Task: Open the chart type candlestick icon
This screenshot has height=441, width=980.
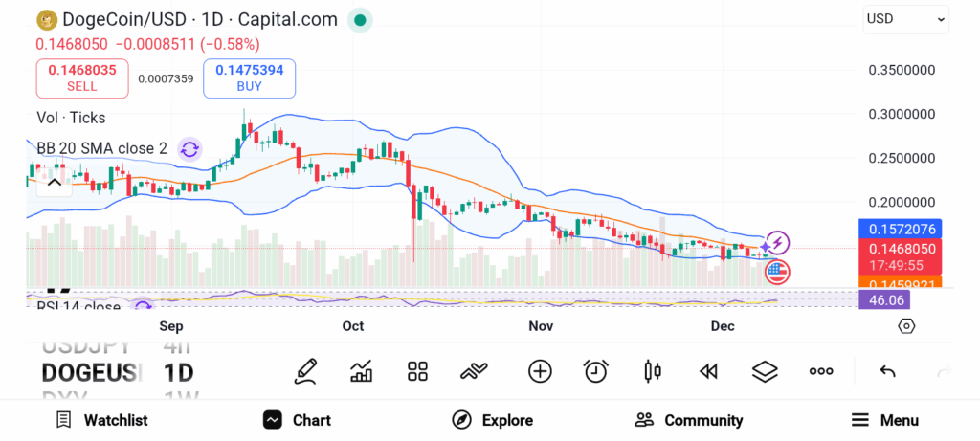Action: (653, 371)
